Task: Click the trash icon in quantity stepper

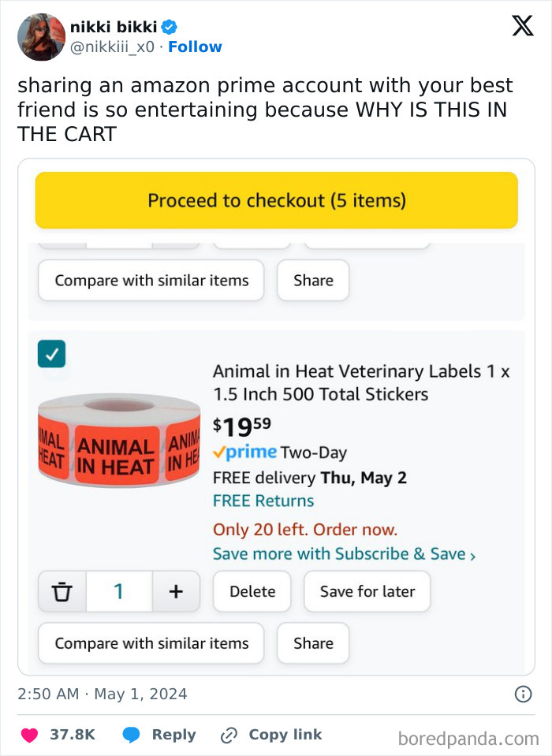Action: [x=62, y=591]
